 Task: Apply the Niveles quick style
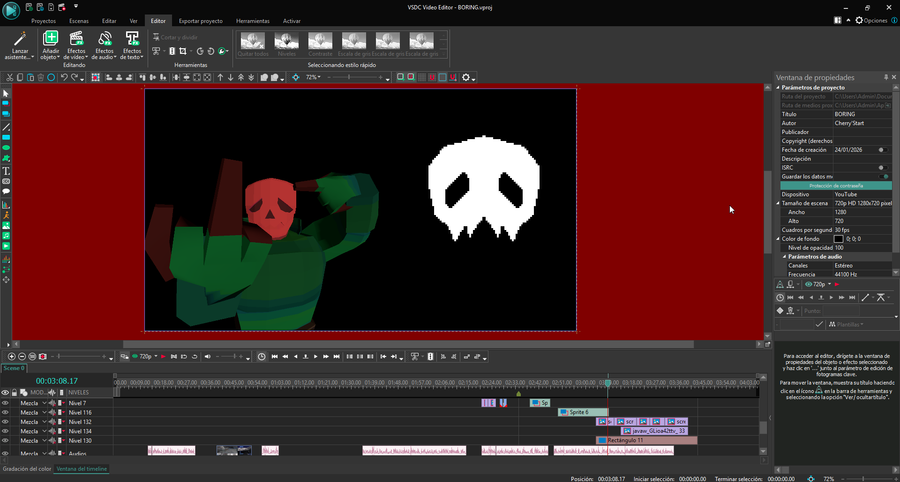286,44
